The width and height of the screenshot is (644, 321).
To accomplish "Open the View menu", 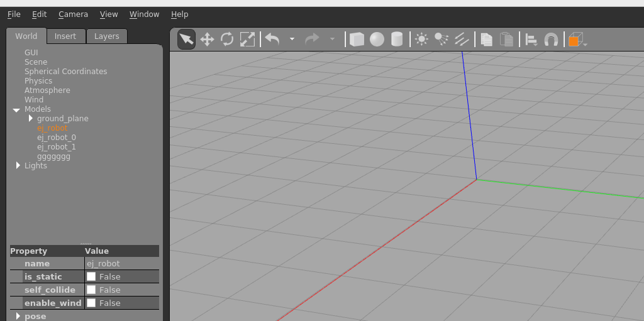I will click(109, 14).
